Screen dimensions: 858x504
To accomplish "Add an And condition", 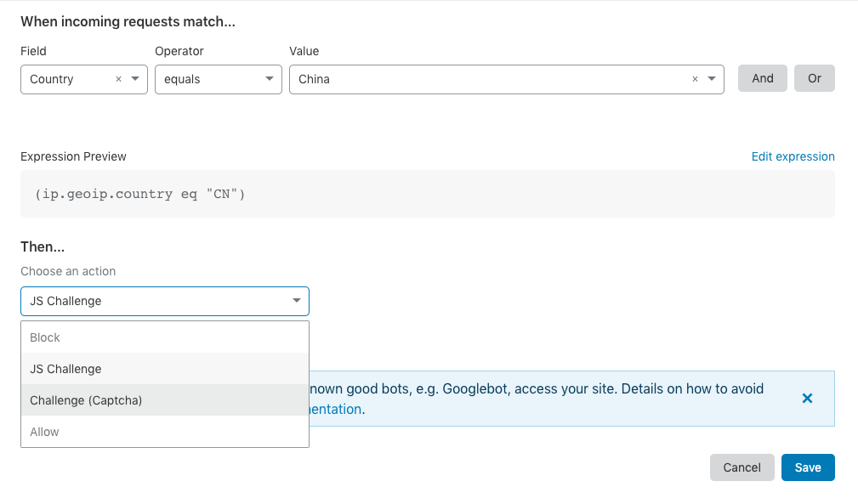I will (x=762, y=78).
